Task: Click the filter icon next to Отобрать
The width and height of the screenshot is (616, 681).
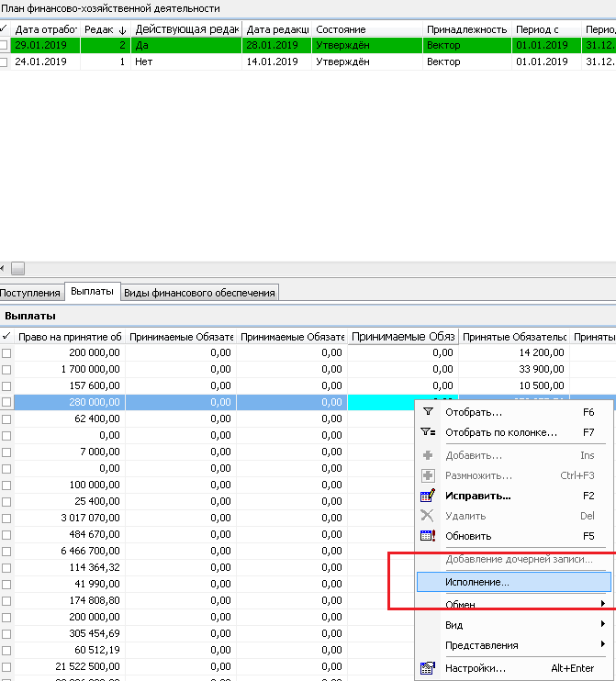Action: 427,412
